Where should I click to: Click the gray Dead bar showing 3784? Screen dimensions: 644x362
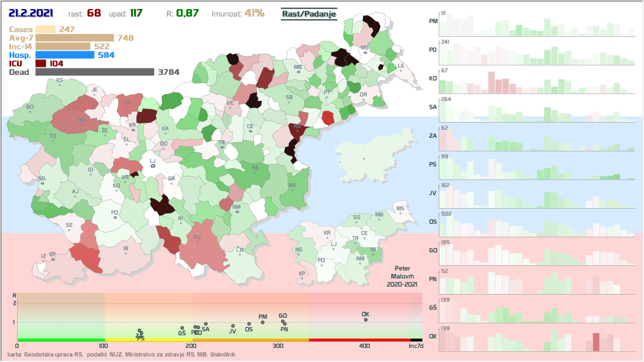point(95,72)
